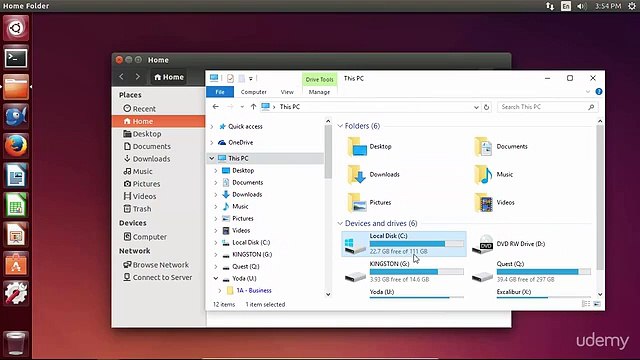The height and width of the screenshot is (360, 640).
Task: Open recent locations dropdown arrow
Action: click(x=242, y=107)
